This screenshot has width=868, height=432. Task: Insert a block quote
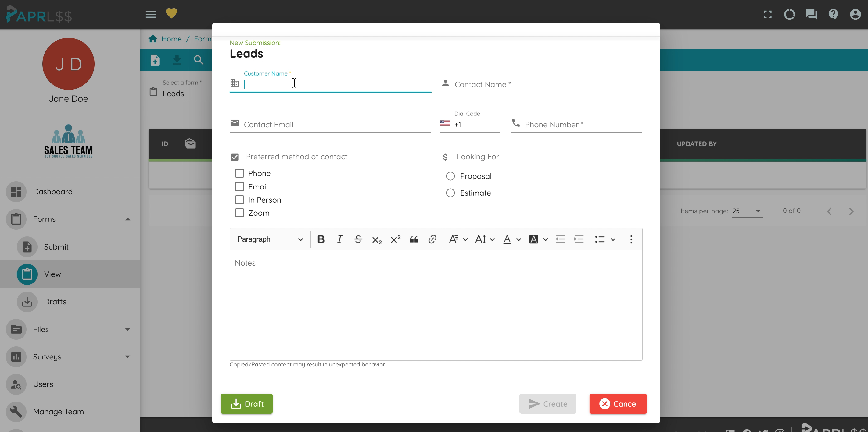[x=414, y=239]
